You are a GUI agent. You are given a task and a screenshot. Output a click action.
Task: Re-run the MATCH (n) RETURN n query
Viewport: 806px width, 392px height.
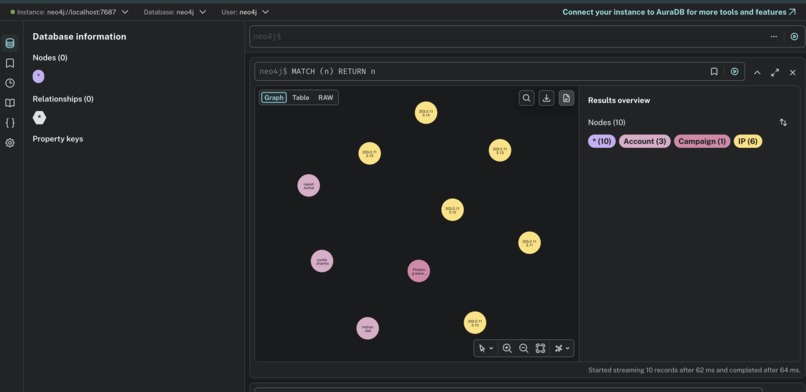click(x=735, y=71)
